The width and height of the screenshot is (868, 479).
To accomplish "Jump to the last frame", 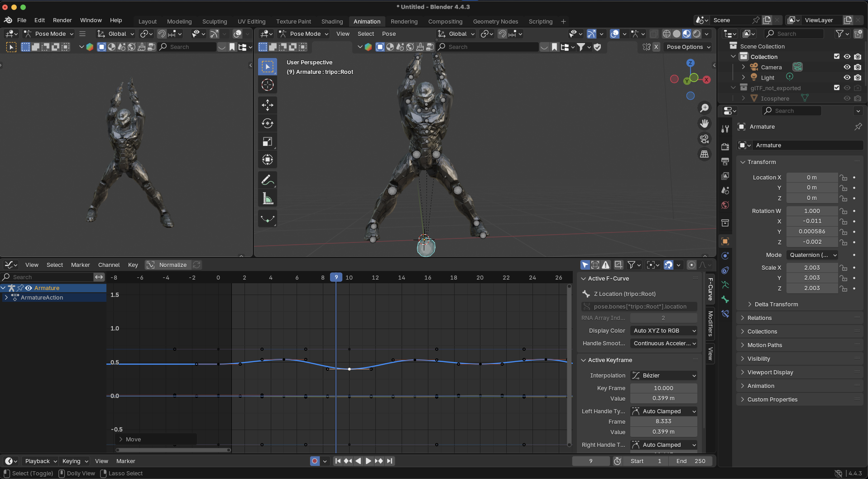I will (389, 461).
